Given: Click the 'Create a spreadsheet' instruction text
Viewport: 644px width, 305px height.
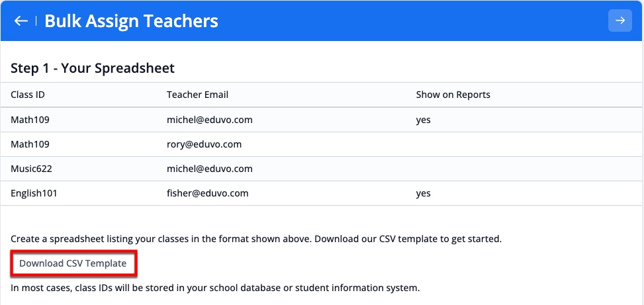Looking at the screenshot, I should click(x=261, y=238).
